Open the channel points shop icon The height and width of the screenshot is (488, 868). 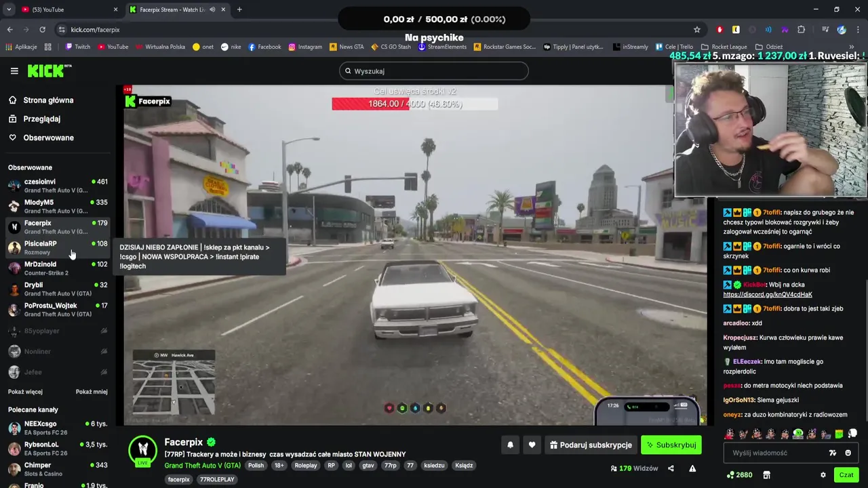point(766,475)
